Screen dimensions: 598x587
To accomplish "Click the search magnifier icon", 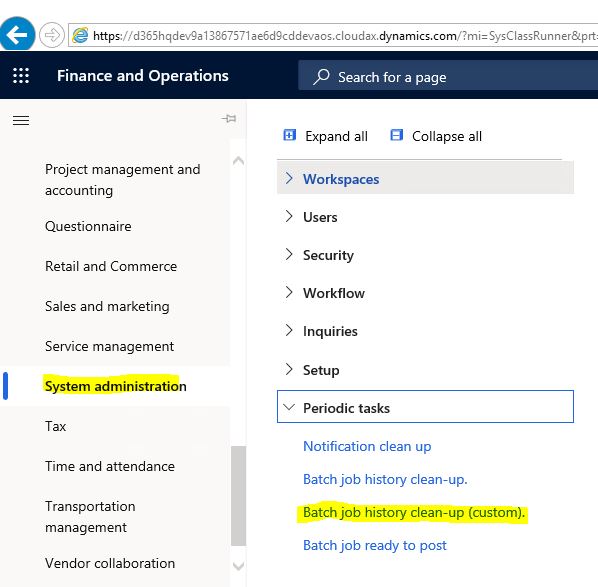I will coord(321,77).
